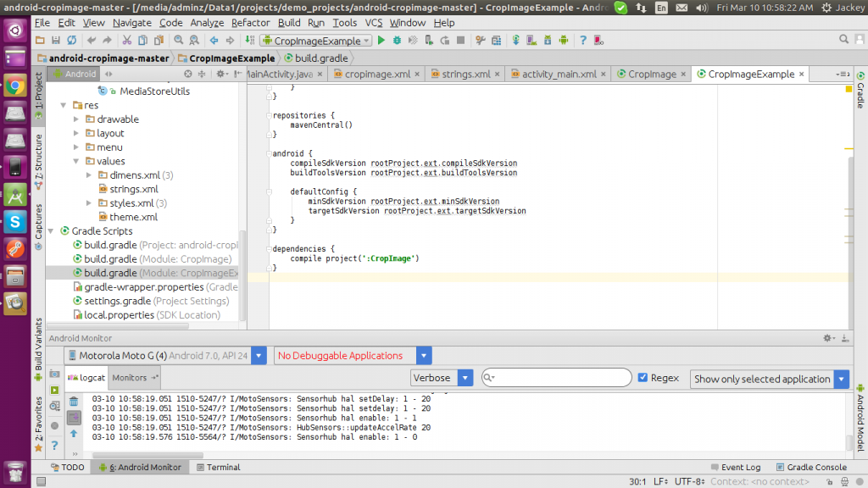Click the logcat search input field
Viewport: 868px width, 488px height.
click(559, 378)
